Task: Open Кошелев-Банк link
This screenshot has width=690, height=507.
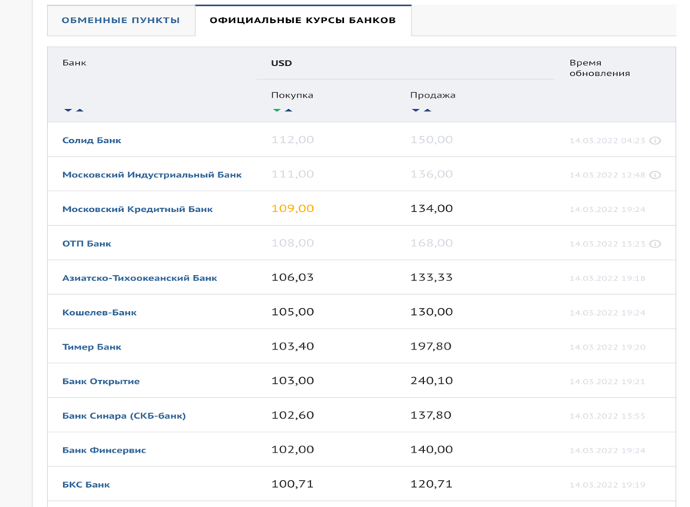Action: pos(99,313)
